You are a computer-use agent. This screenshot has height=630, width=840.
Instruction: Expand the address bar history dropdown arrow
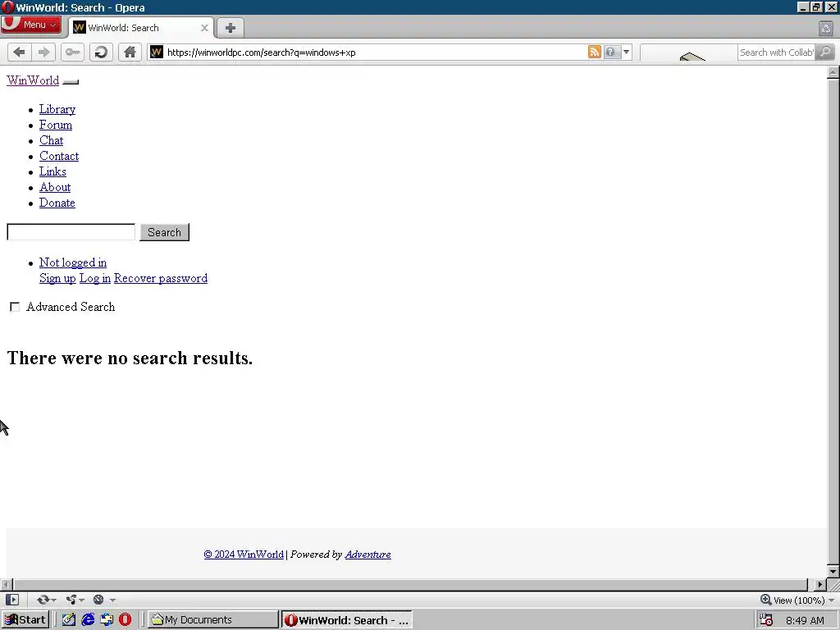(626, 52)
